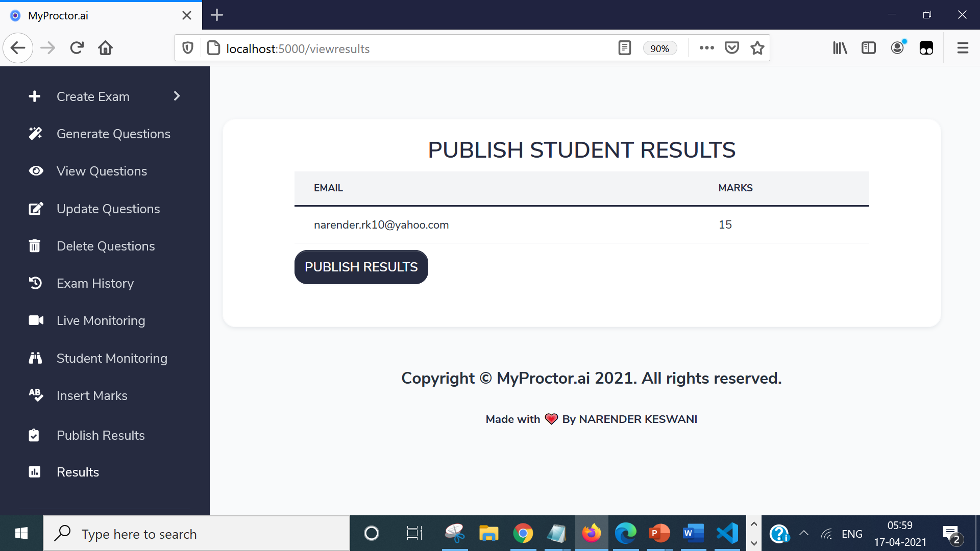Image resolution: width=980 pixels, height=551 pixels.
Task: Click the Delete Questions trash icon
Action: click(35, 246)
